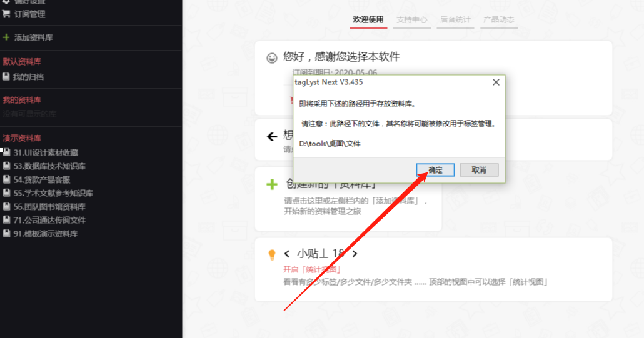Open the 产品动态 tab

point(498,20)
